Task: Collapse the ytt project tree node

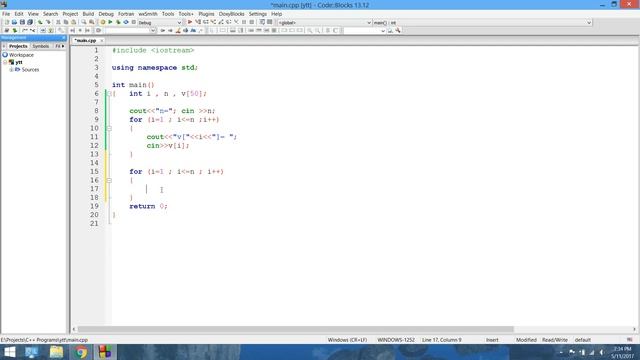Action: tap(5, 62)
